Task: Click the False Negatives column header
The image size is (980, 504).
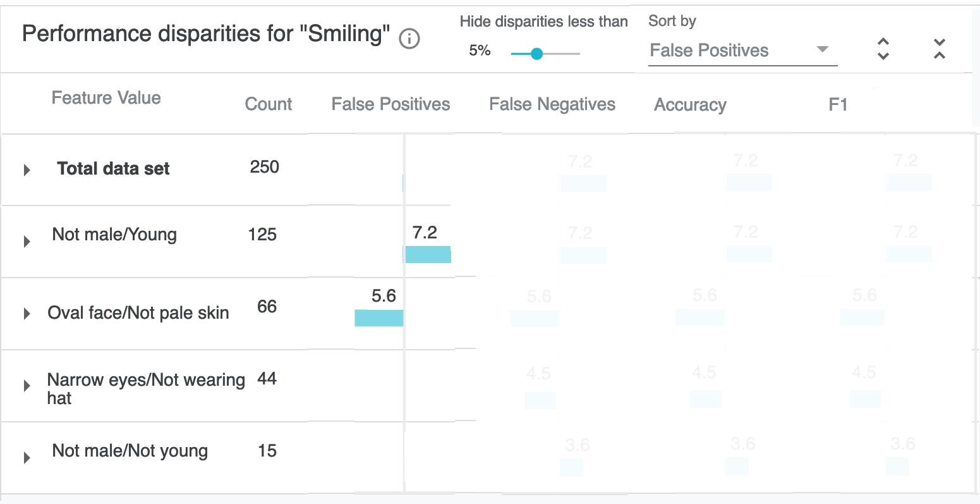Action: coord(552,104)
